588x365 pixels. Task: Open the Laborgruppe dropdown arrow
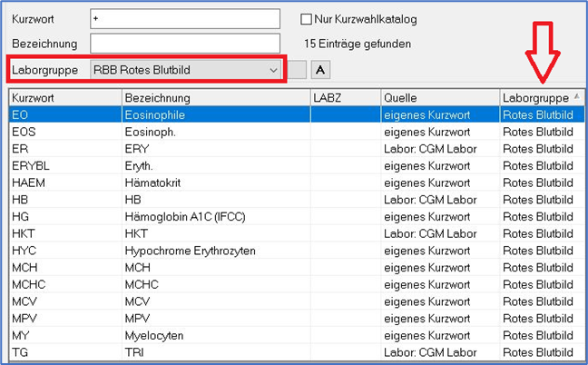pyautogui.click(x=273, y=70)
